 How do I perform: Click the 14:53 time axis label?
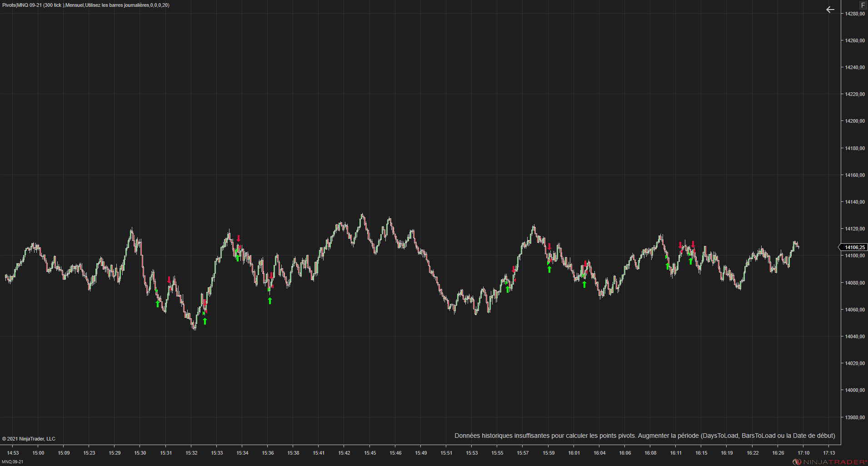(13, 453)
